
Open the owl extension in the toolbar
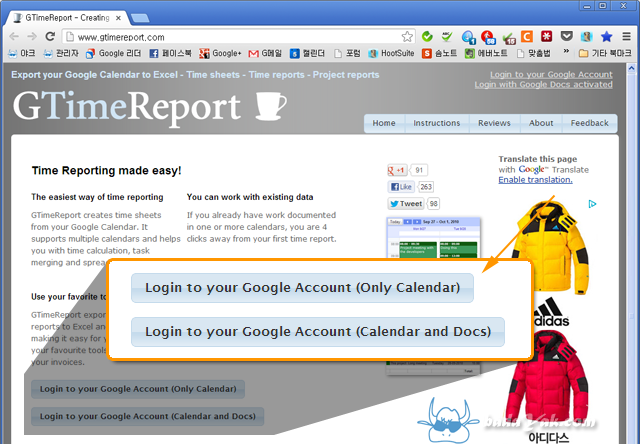point(587,37)
